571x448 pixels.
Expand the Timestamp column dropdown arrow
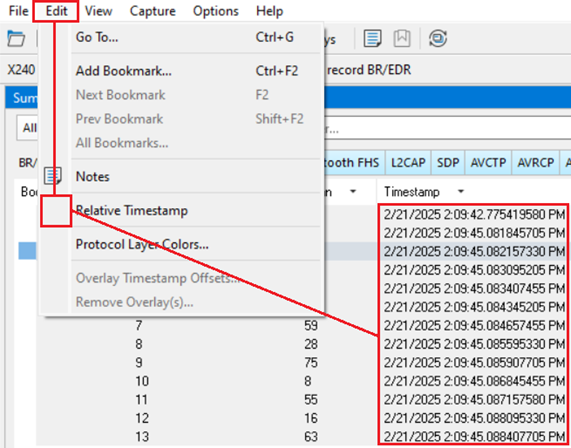461,192
